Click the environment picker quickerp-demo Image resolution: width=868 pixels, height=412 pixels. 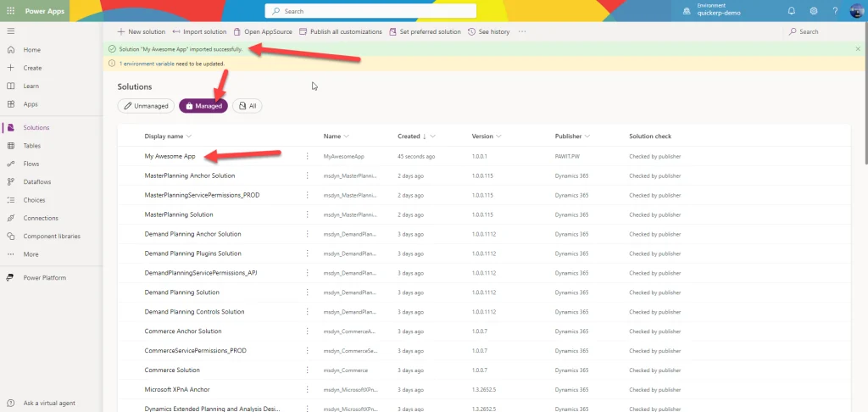tap(712, 10)
